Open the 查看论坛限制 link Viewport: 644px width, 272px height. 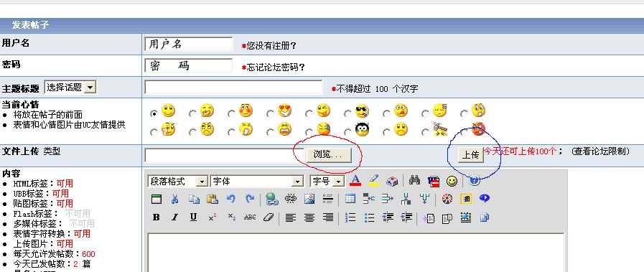tap(600, 151)
